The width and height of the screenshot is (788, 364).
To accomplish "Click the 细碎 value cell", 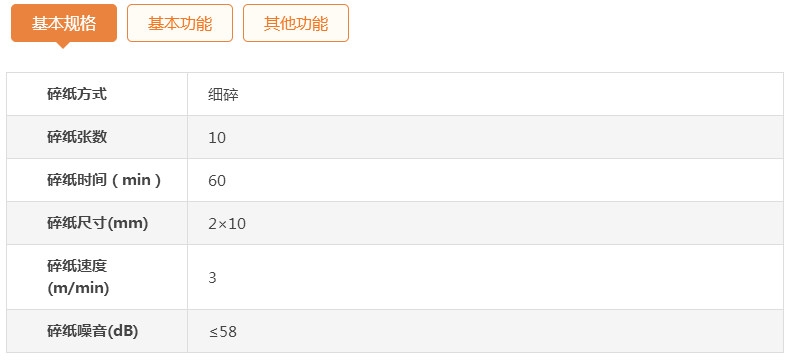I will click(x=223, y=95).
